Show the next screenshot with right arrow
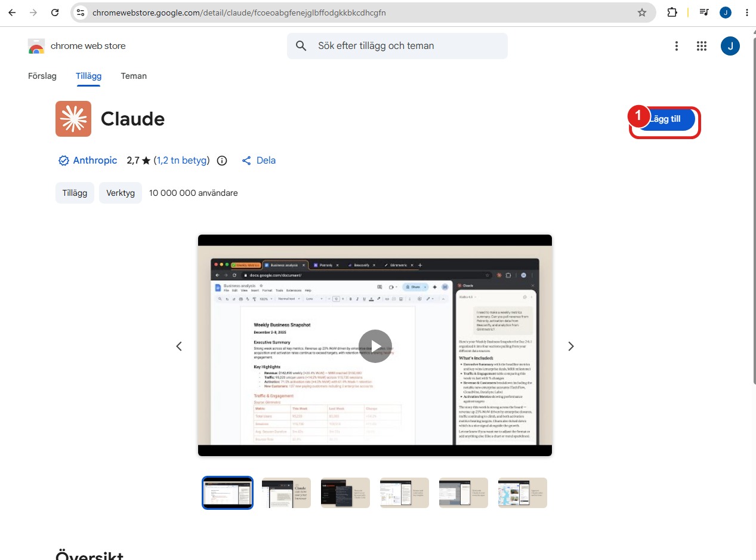The width and height of the screenshot is (756, 560). (571, 346)
